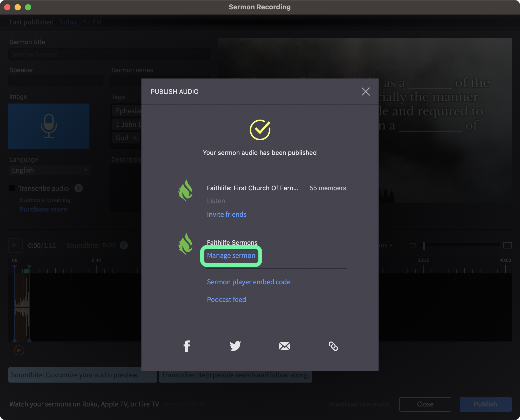
Task: Copy the sermon link with chain icon
Action: pyautogui.click(x=333, y=346)
